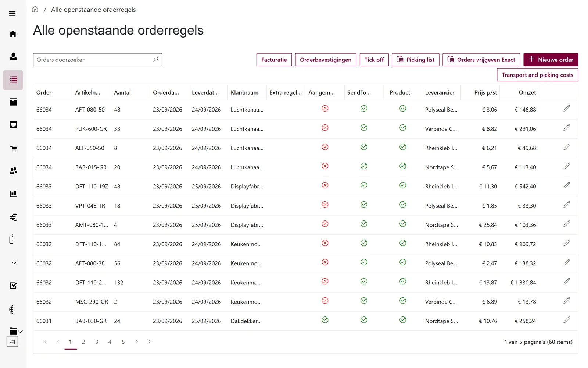Open the user profile sidebar icon

[13, 56]
